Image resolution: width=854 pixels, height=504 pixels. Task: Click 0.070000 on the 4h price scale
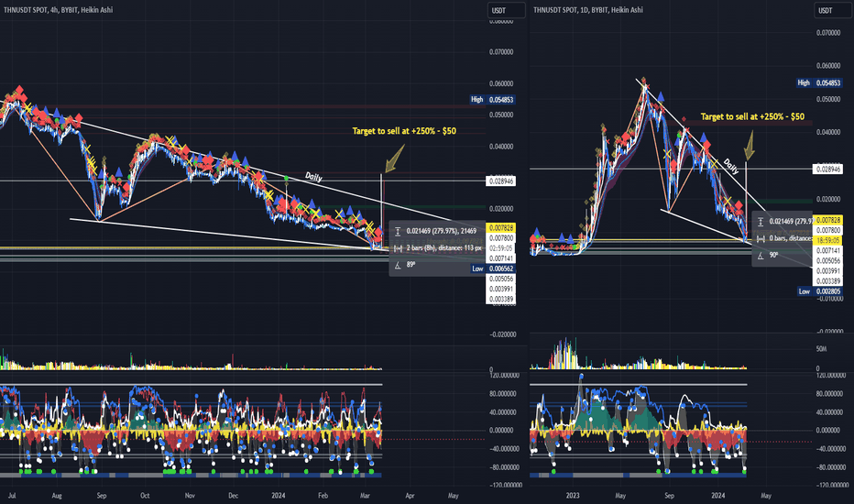pos(501,52)
